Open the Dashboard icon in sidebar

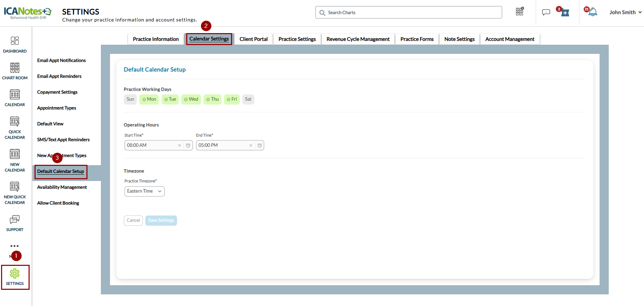tap(15, 41)
